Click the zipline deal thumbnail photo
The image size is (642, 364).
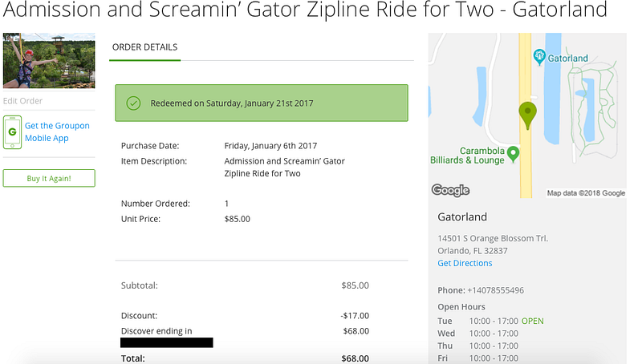[x=49, y=61]
